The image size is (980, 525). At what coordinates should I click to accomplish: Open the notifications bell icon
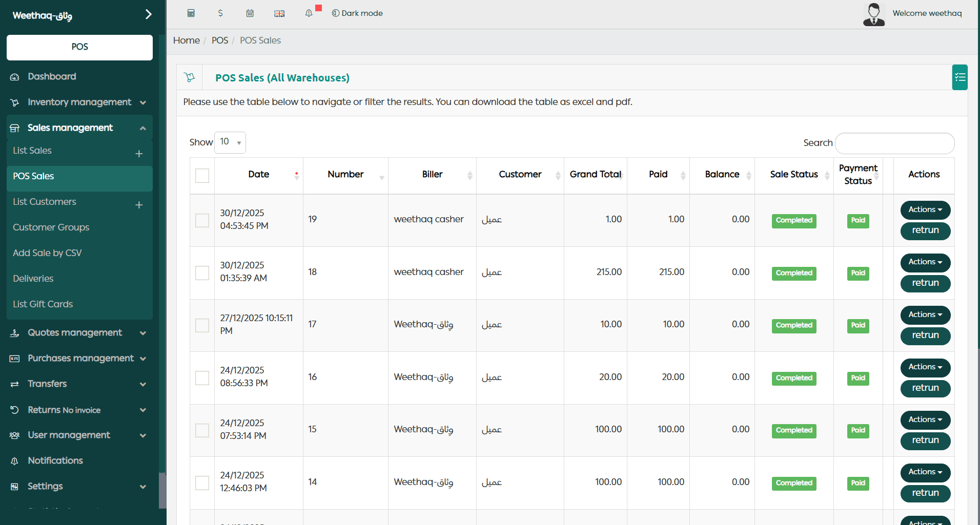[x=309, y=13]
